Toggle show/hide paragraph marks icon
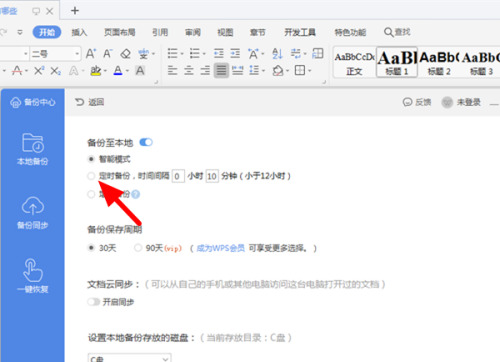This screenshot has height=362, width=500. click(x=296, y=53)
